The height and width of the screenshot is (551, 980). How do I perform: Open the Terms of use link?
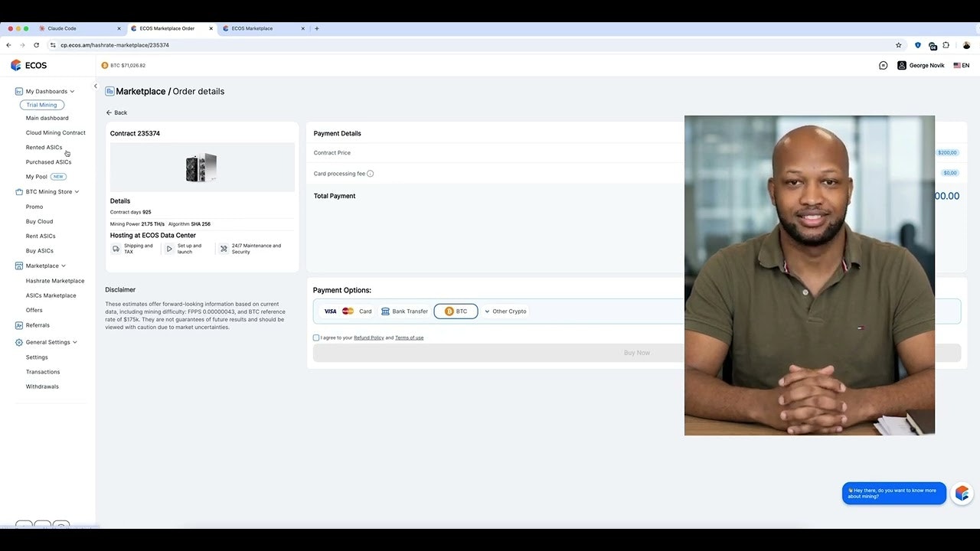pyautogui.click(x=410, y=337)
